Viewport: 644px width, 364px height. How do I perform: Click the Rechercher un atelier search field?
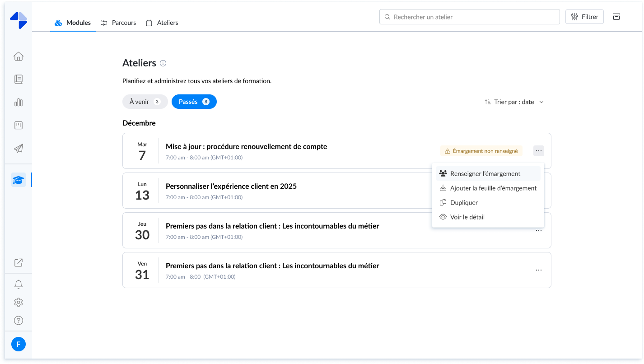pos(470,17)
